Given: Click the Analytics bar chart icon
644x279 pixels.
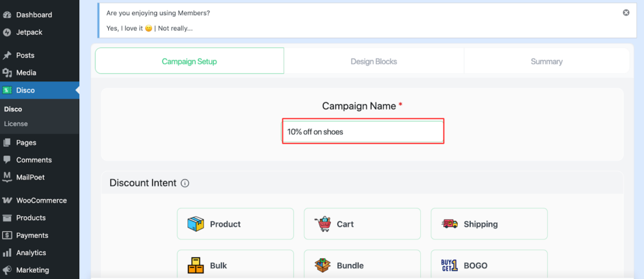Looking at the screenshot, I should tap(7, 253).
